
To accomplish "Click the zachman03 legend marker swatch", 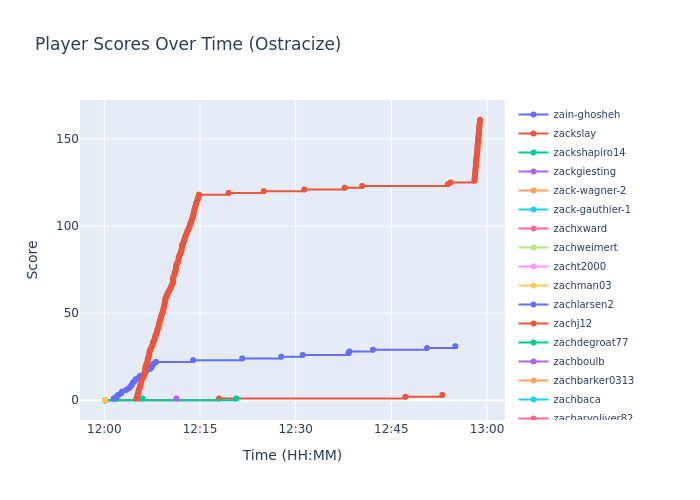I will [533, 286].
